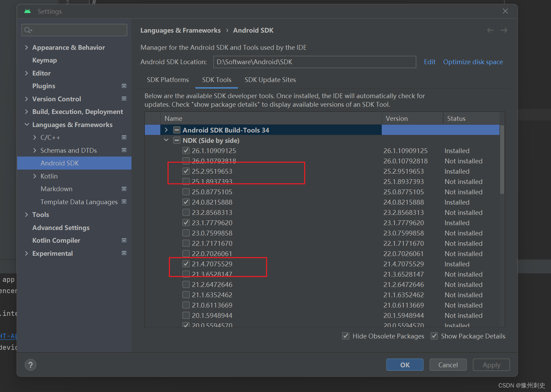Expand the Experimental section chevron

click(26, 253)
